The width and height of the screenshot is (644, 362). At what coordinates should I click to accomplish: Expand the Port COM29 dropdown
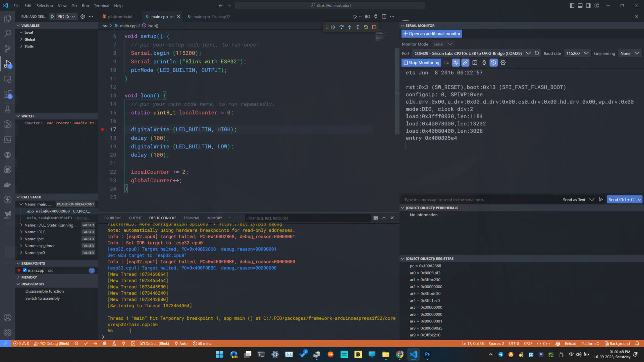(x=528, y=53)
